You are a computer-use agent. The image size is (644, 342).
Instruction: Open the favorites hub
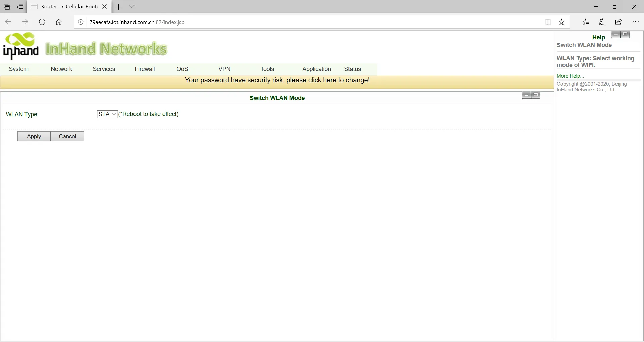point(585,22)
